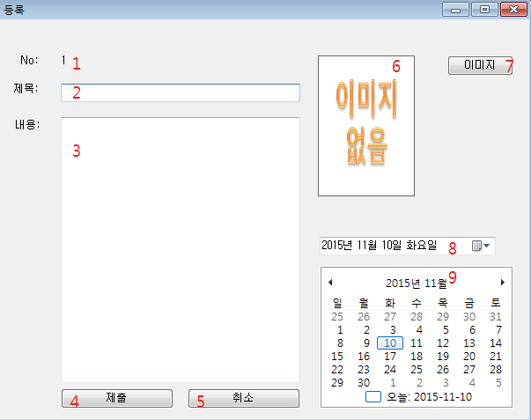This screenshot has width=531, height=420.
Task: Select November 24 in the calendar
Action: click(x=390, y=369)
